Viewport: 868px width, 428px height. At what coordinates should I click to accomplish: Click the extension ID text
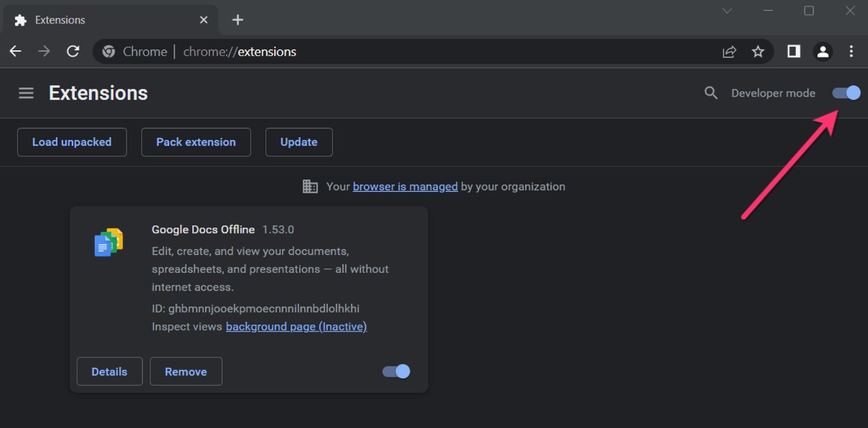[x=255, y=309]
